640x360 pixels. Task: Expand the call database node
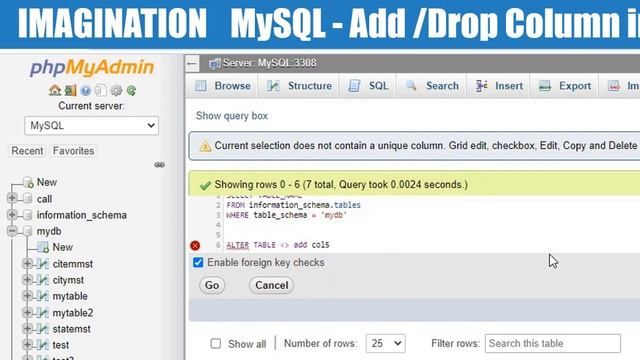click(12, 198)
